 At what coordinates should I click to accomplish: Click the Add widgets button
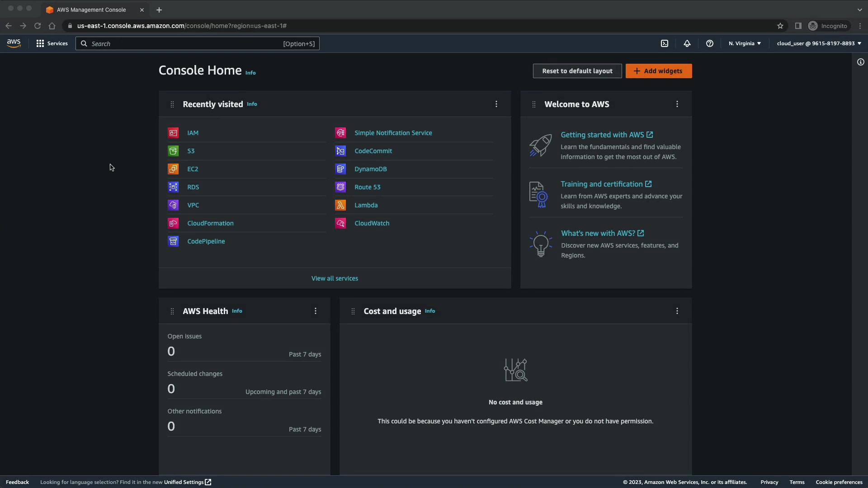(658, 71)
